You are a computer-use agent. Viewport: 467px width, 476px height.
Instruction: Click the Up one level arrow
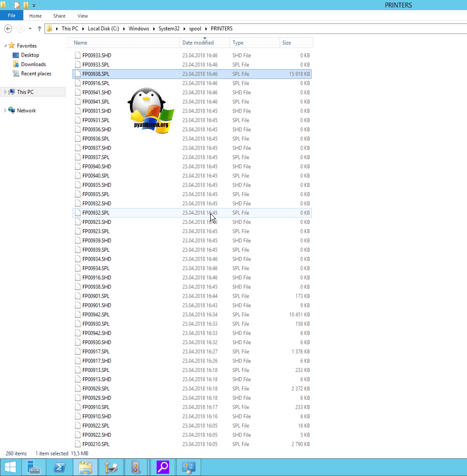pos(39,29)
